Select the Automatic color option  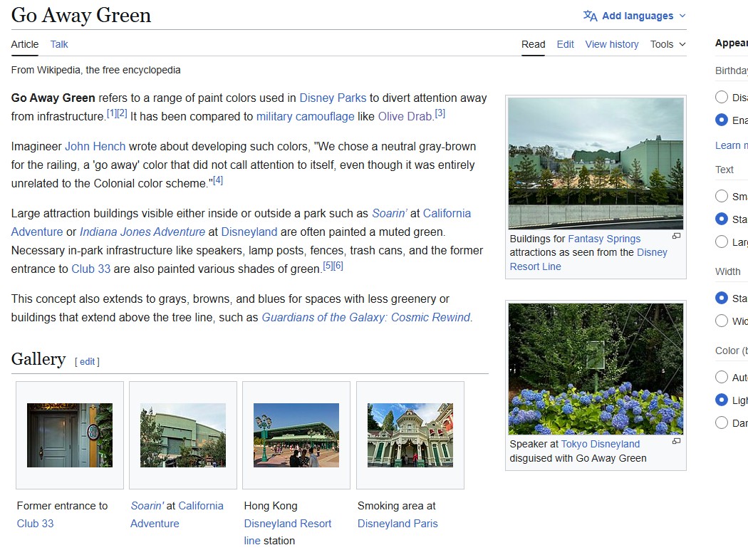point(722,378)
